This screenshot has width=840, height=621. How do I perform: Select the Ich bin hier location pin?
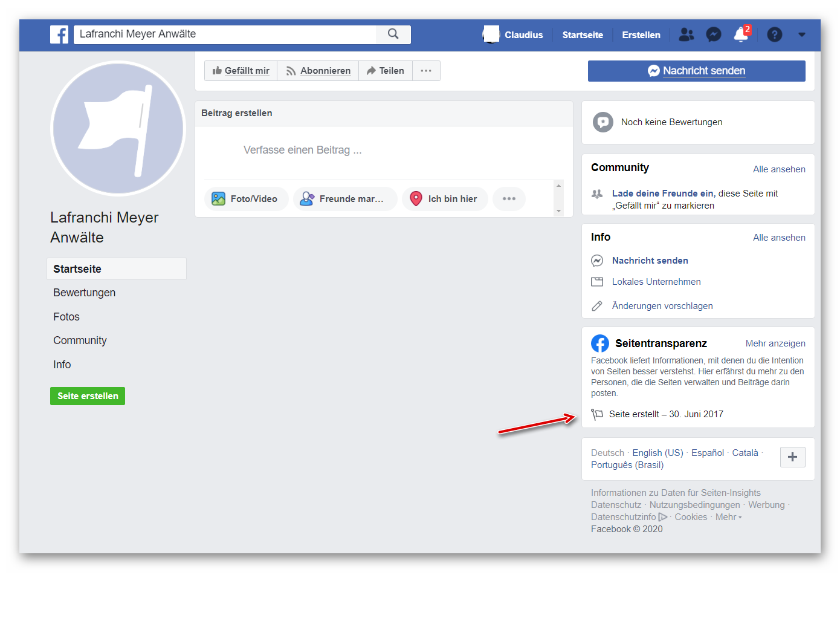pos(416,198)
